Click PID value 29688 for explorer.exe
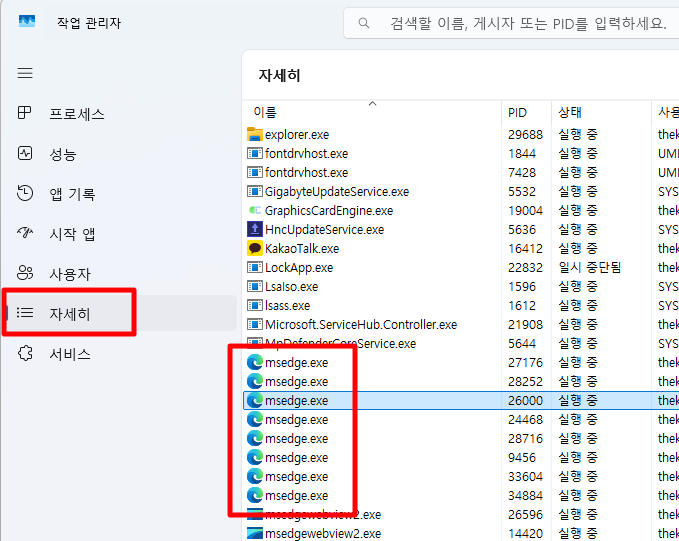The image size is (679, 541). [525, 134]
